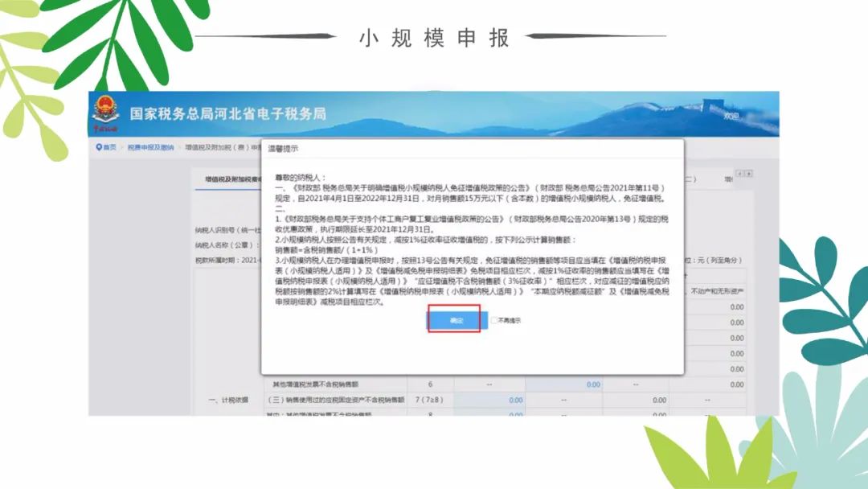The height and width of the screenshot is (489, 868).
Task: Open the 税费申报及缴纳 breadcrumb link
Action: point(150,147)
